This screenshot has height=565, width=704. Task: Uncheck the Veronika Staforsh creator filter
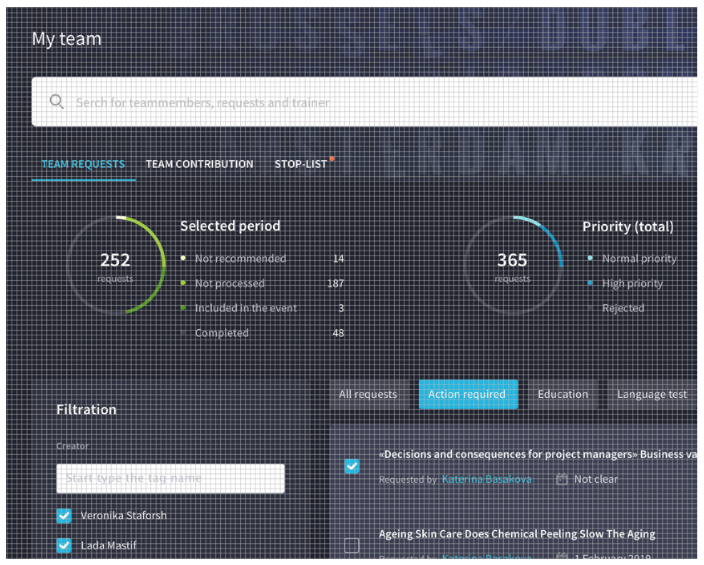pos(64,516)
